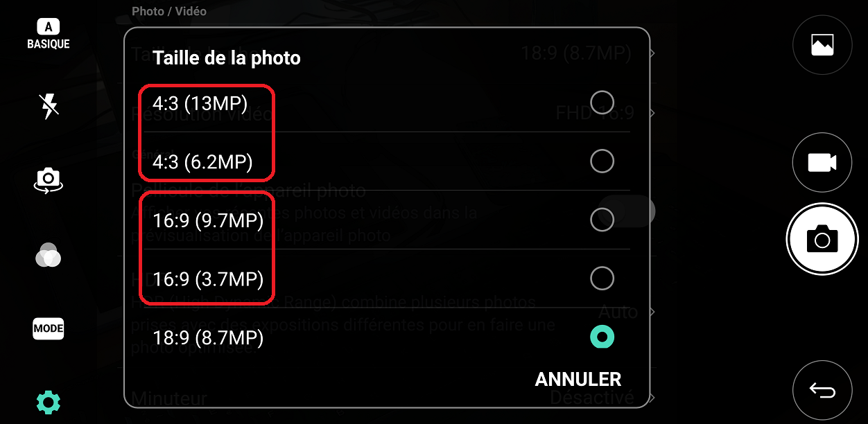Choose the 16:9 (9.7MP) list entry label
Viewport: 868px width, 424px height.
(208, 221)
